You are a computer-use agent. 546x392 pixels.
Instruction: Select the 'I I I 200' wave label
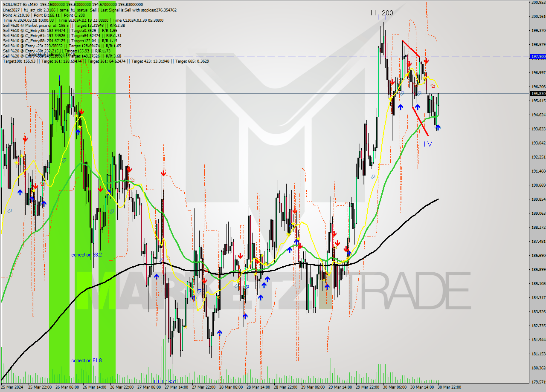(381, 13)
